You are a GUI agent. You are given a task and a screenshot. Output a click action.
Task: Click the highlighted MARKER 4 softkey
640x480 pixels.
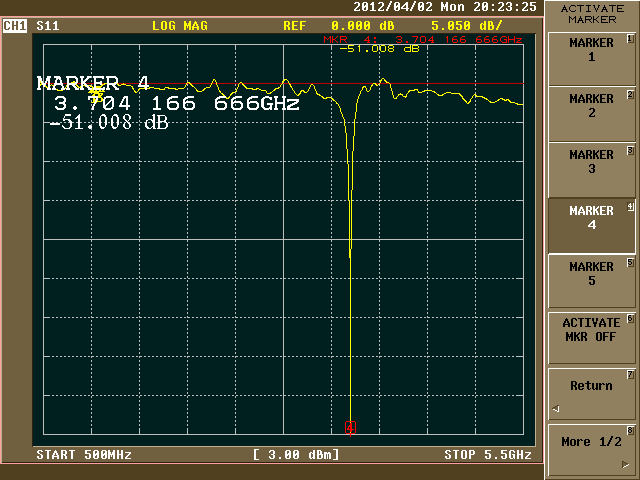coord(591,218)
